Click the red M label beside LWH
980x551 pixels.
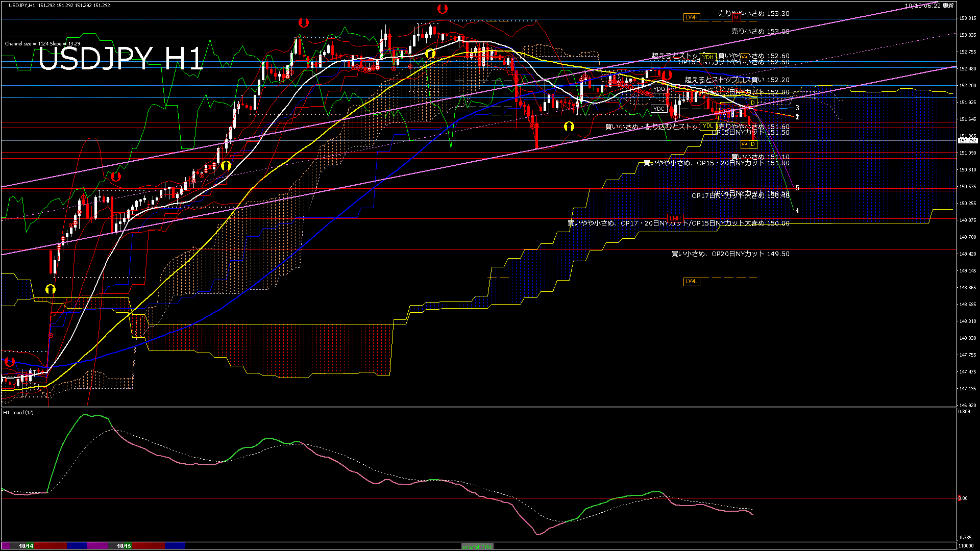(736, 17)
